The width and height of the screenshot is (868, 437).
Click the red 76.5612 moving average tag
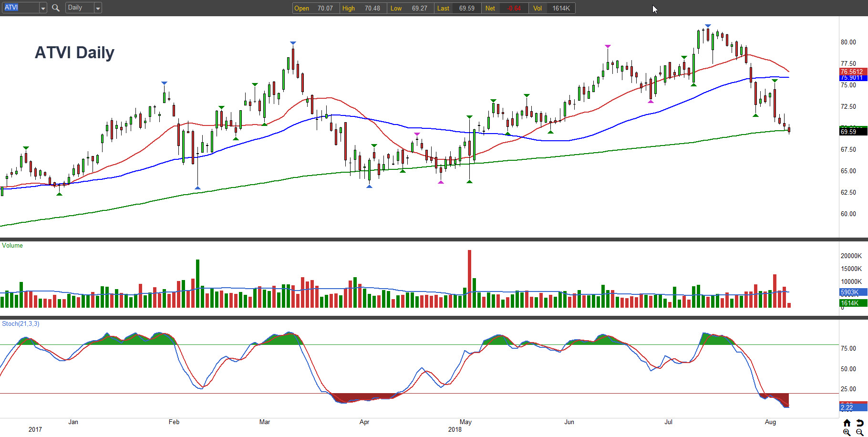853,72
